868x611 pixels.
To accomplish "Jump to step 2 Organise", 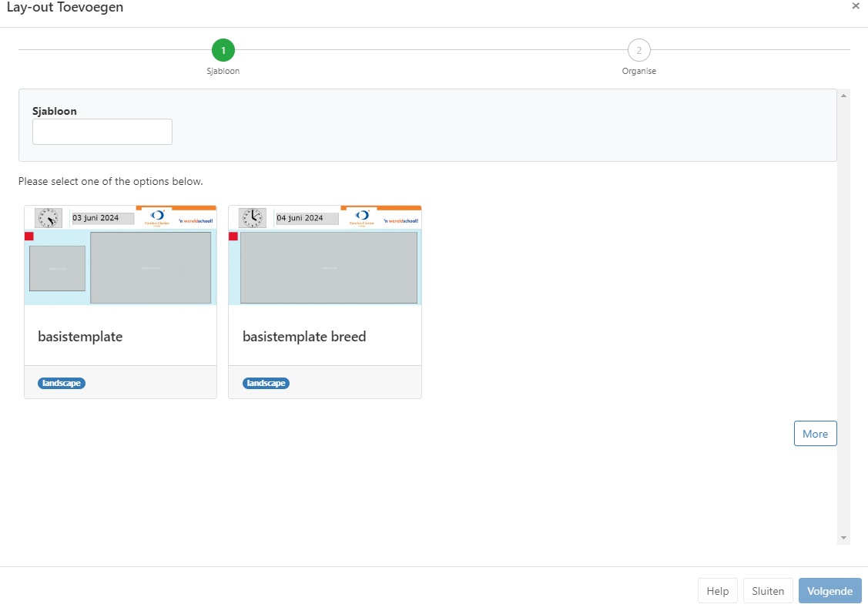I will click(x=638, y=51).
